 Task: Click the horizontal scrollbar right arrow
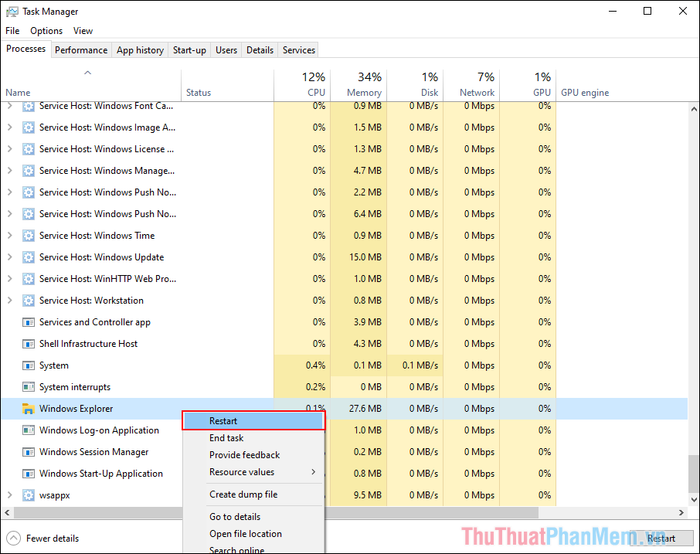point(681,512)
